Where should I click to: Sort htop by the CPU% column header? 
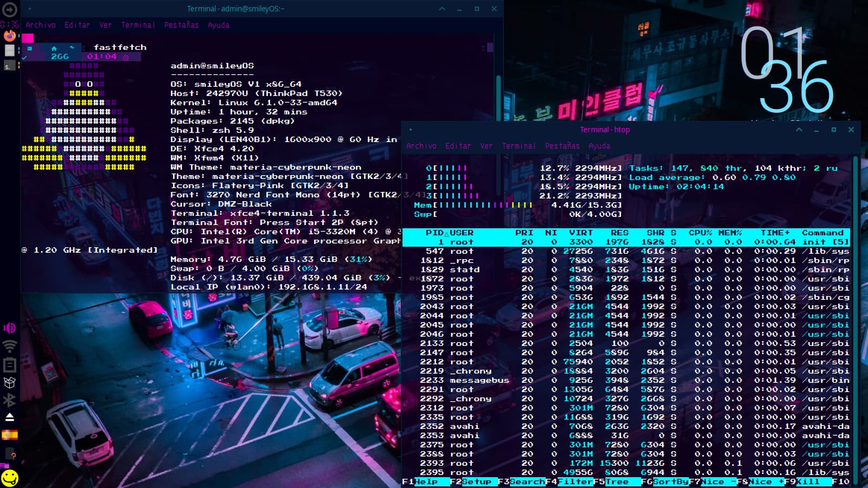point(700,233)
